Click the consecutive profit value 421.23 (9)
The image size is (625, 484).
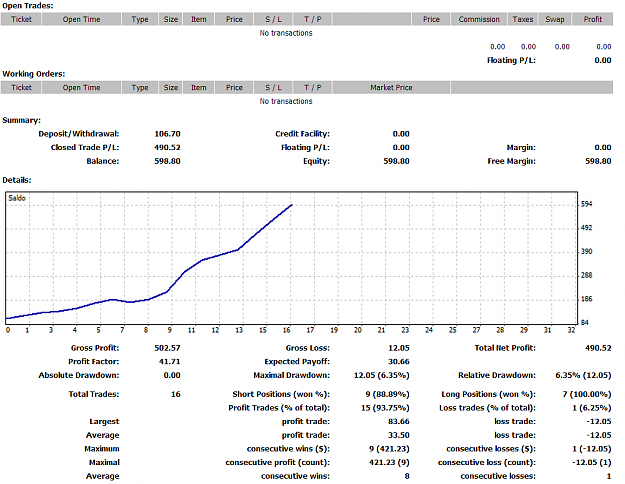click(389, 462)
